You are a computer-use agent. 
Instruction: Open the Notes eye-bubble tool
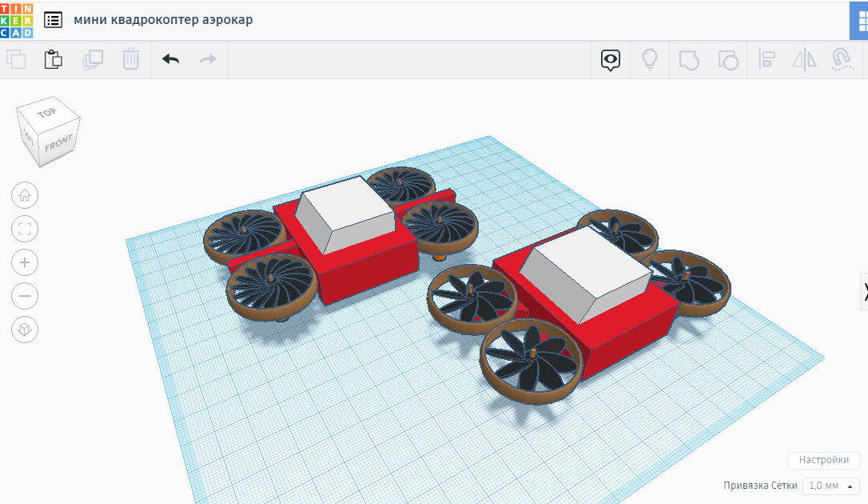click(x=611, y=60)
